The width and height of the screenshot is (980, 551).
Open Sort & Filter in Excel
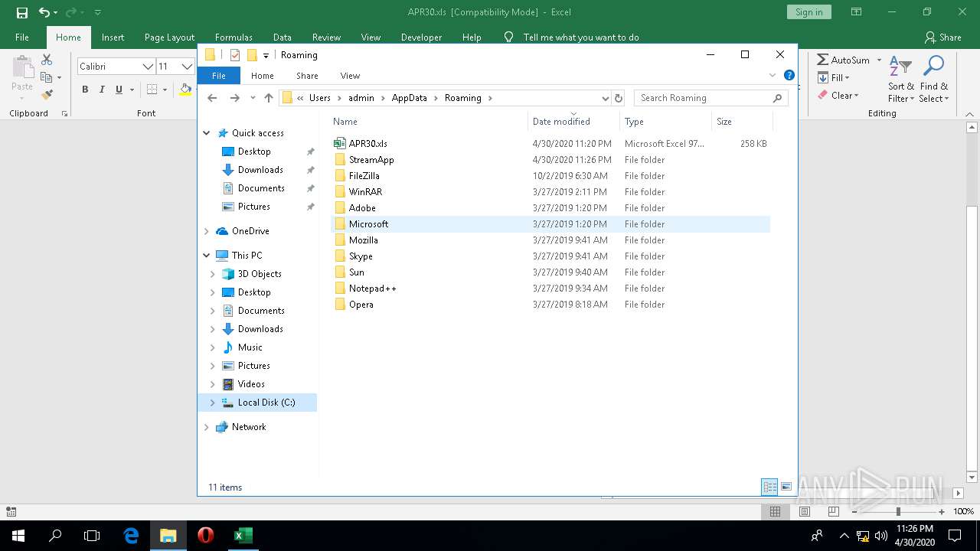(901, 80)
